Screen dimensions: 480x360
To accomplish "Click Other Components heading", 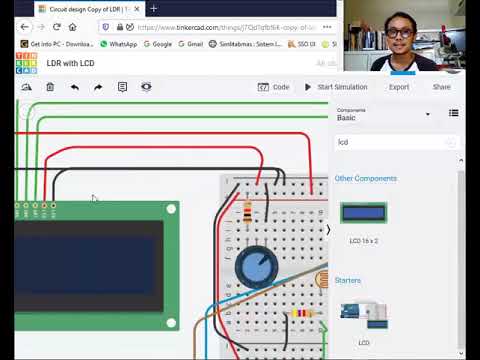I will tap(366, 178).
